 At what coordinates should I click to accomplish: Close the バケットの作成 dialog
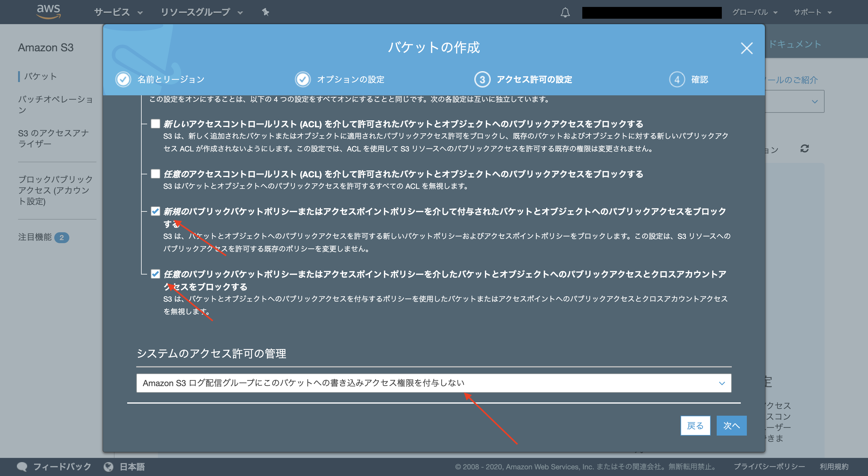(x=747, y=48)
